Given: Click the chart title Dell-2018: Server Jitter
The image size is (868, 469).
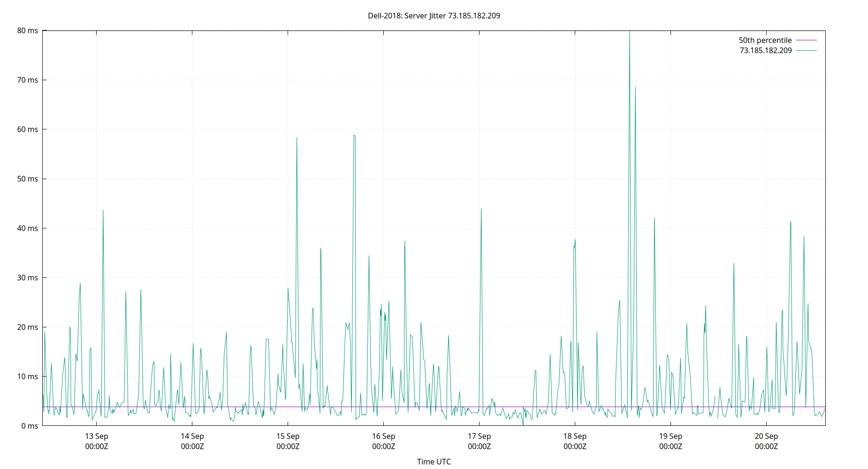Looking at the screenshot, I should click(x=434, y=15).
